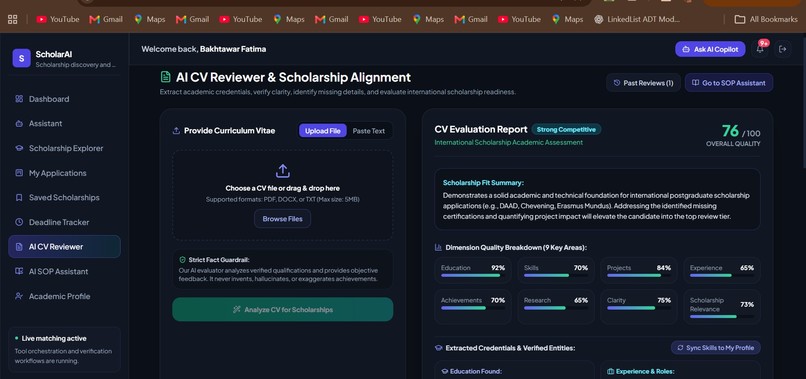Screen dimensions: 806x379
Task: Open first Maps bookmark
Action: point(150,19)
